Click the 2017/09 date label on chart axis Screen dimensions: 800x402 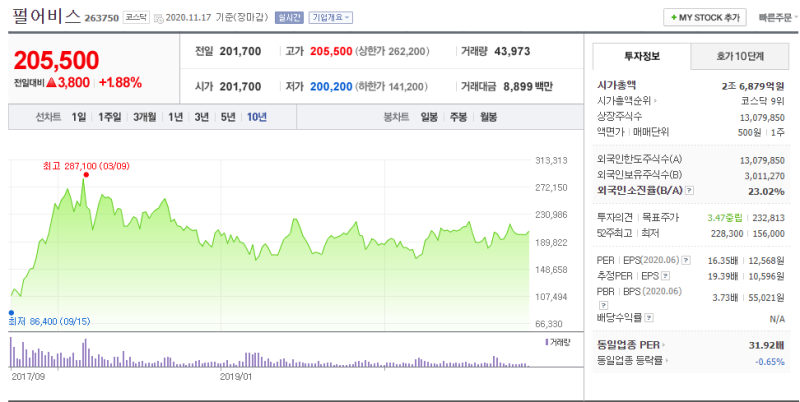coord(28,377)
